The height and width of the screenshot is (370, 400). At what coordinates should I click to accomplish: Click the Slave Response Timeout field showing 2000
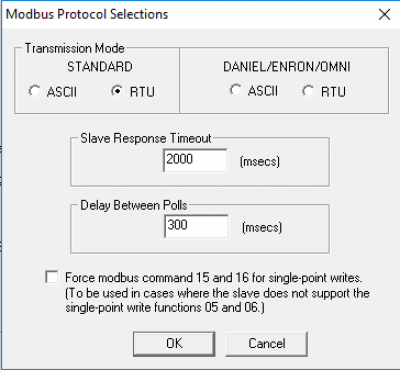(195, 160)
